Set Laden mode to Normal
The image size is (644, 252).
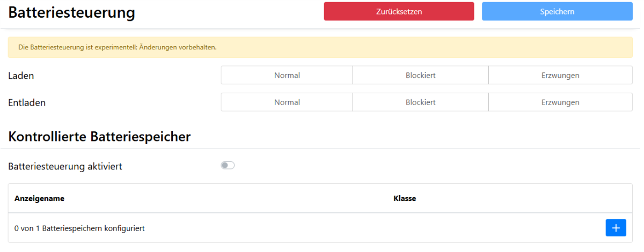287,76
